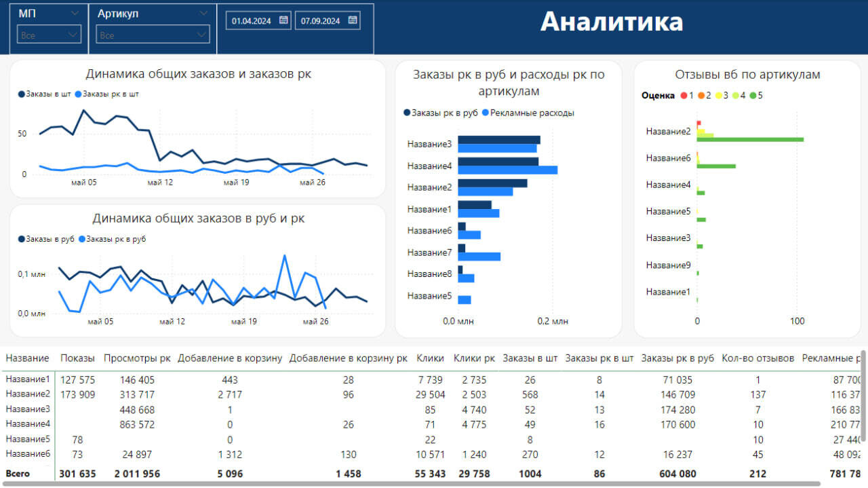Select the Название2 row in the table

[28, 394]
